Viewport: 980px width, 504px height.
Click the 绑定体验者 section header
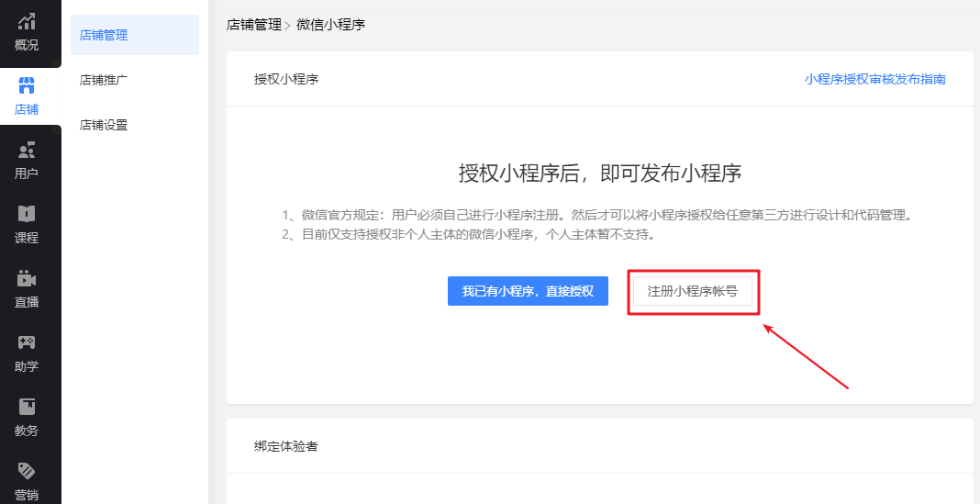(x=286, y=446)
